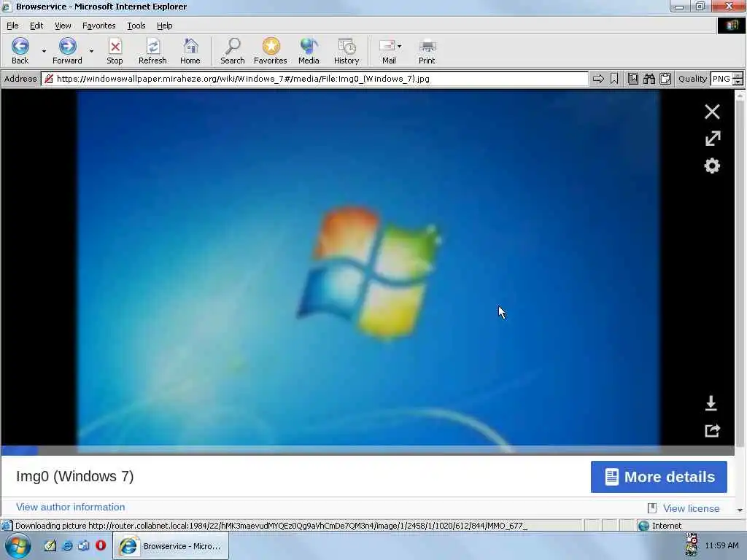The width and height of the screenshot is (747, 560).
Task: Click the Quality PNG selector field
Action: 721,79
